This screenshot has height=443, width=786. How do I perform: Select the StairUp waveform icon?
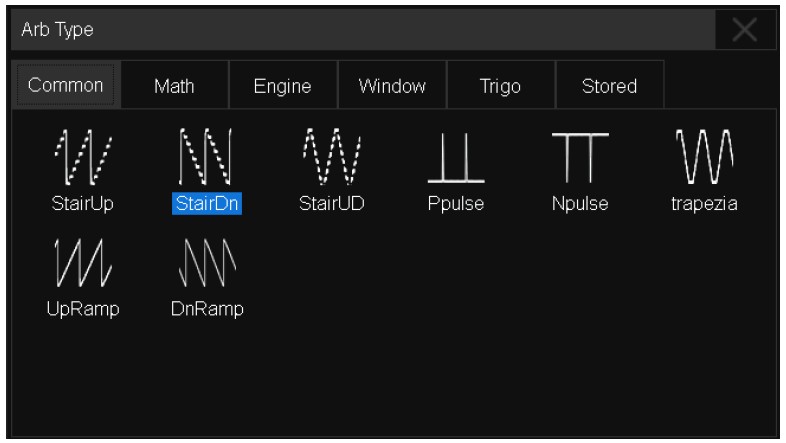[83, 158]
